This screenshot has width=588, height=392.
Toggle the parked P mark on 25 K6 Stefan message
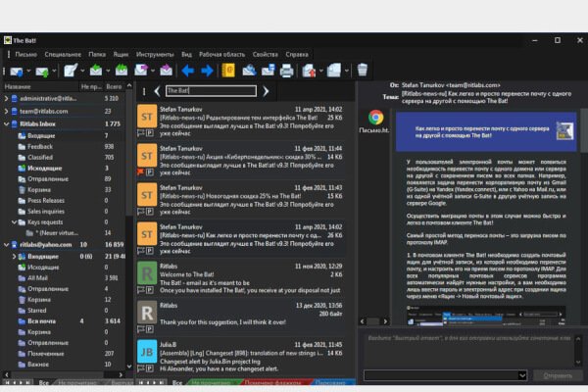tap(150, 133)
